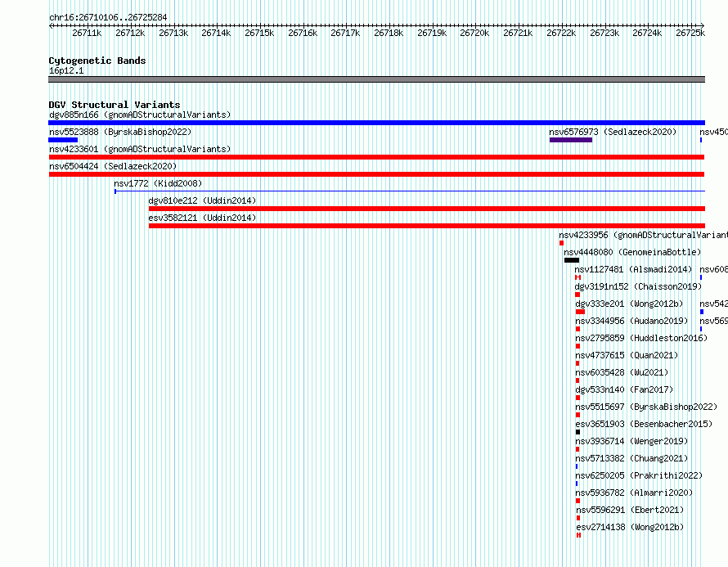
Task: Click blue glyph under nsv5713382
Action: (x=577, y=466)
